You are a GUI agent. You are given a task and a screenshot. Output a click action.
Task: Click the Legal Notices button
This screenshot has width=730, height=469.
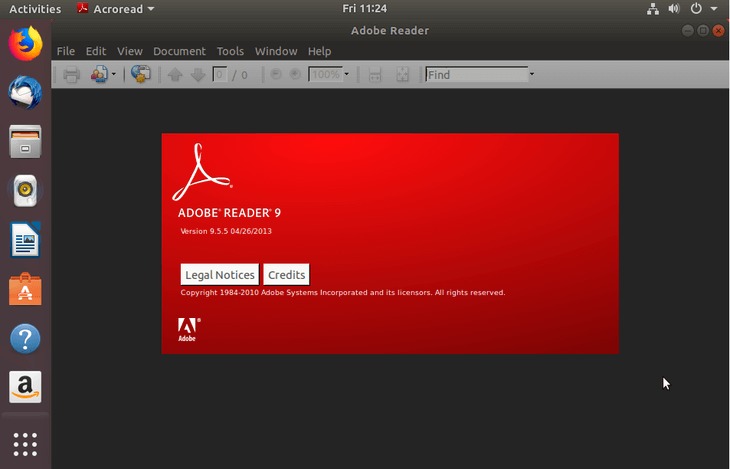[220, 275]
